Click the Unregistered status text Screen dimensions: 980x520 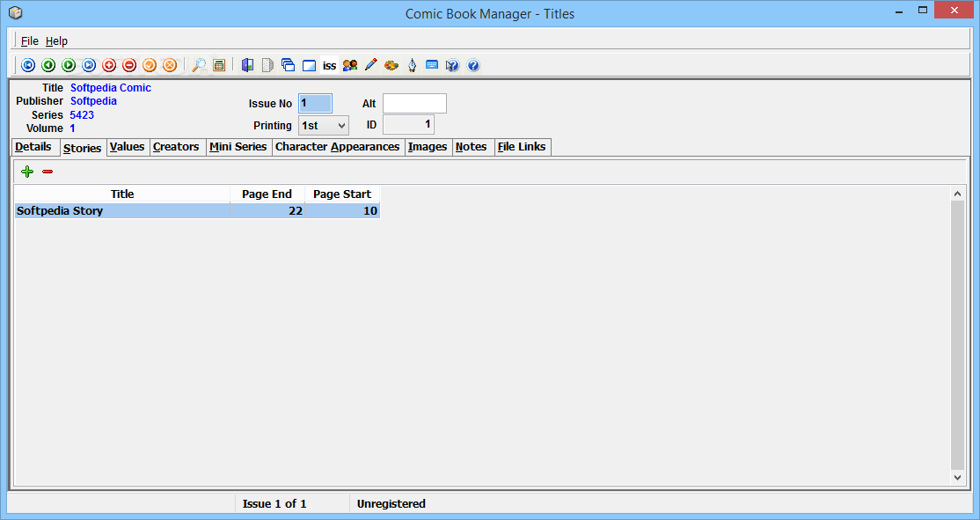391,504
